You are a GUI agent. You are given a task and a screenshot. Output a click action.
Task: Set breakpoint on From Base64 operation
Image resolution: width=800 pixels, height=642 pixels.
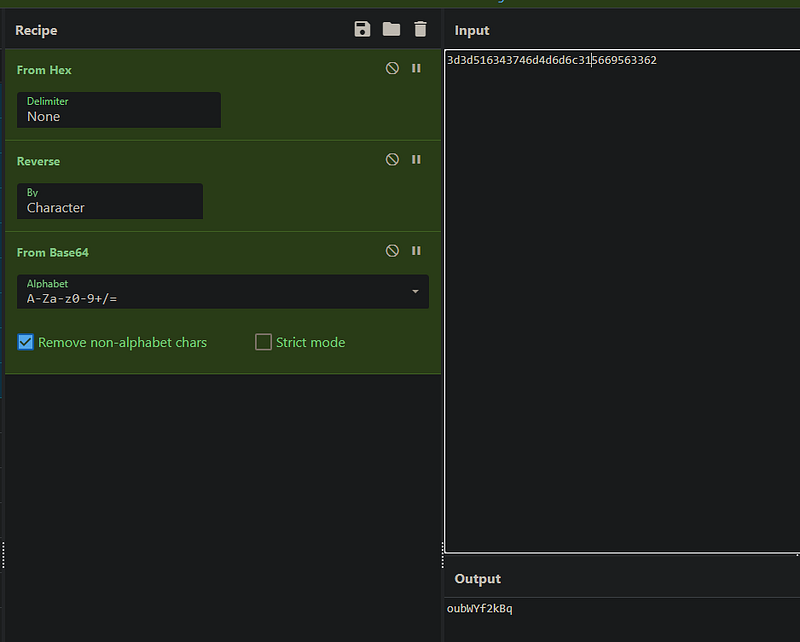pyautogui.click(x=416, y=251)
